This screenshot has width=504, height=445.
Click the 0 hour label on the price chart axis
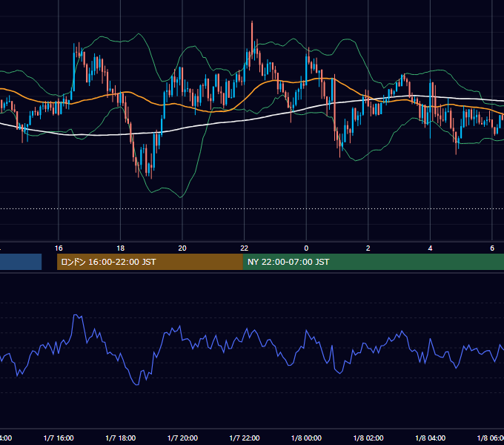tap(306, 248)
